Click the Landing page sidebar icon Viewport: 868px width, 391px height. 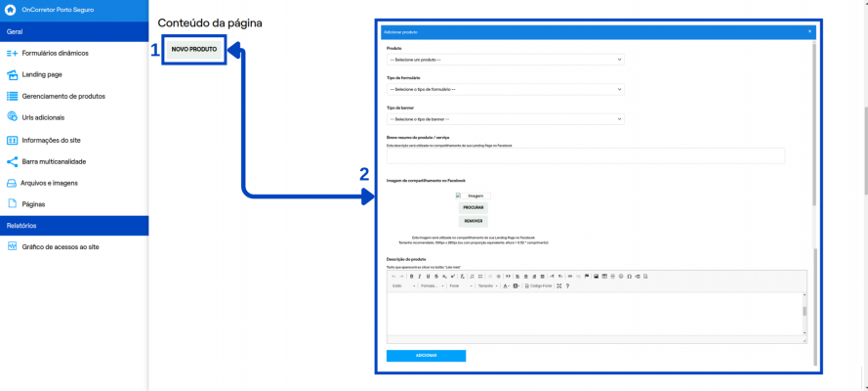click(12, 74)
